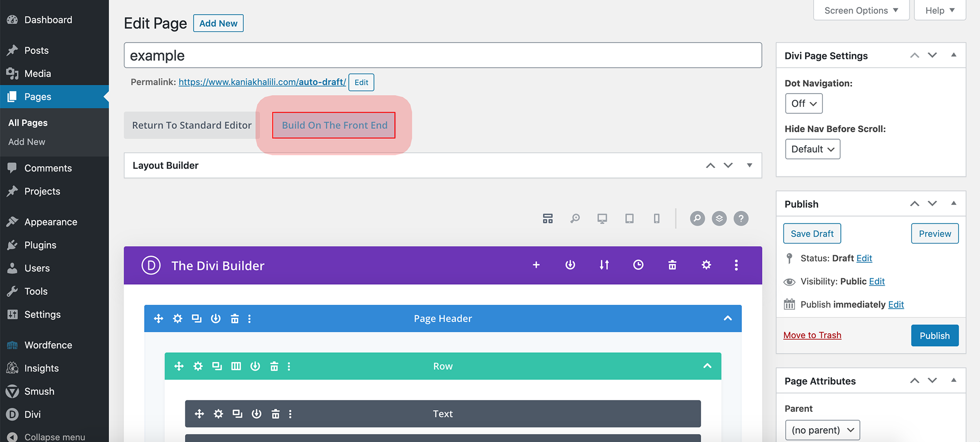Open Parent page dropdown

[822, 430]
